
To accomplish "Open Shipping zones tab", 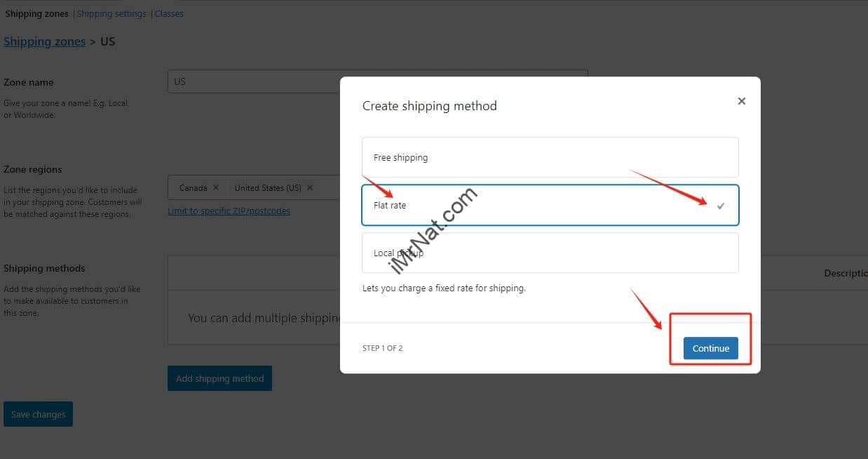I will click(36, 13).
